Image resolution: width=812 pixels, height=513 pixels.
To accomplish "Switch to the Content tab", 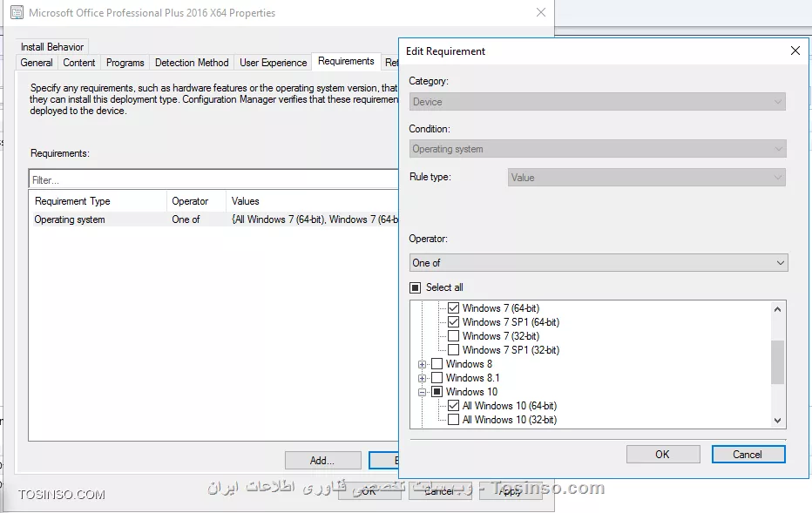I will coord(78,63).
